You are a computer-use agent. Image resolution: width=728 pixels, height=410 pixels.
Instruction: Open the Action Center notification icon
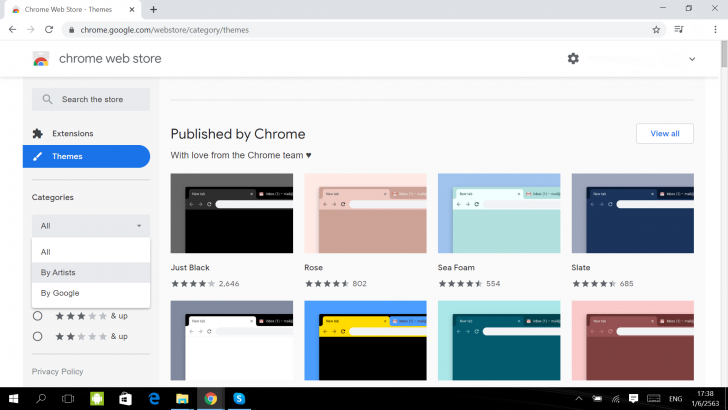pos(633,398)
